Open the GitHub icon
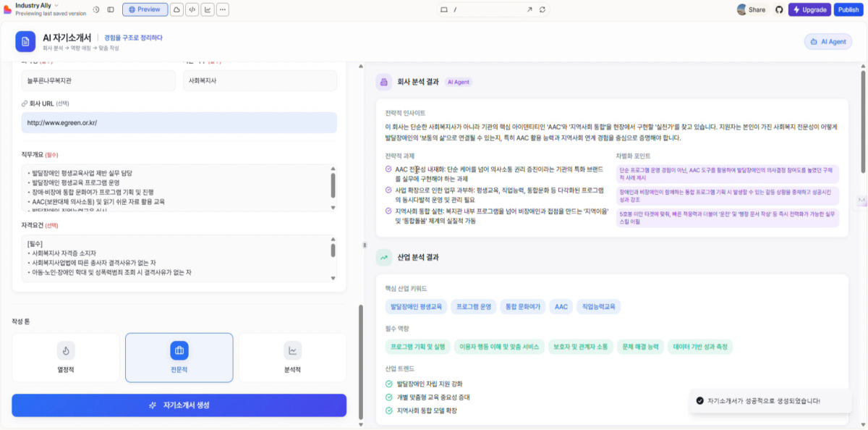The height and width of the screenshot is (430, 868). click(x=779, y=9)
